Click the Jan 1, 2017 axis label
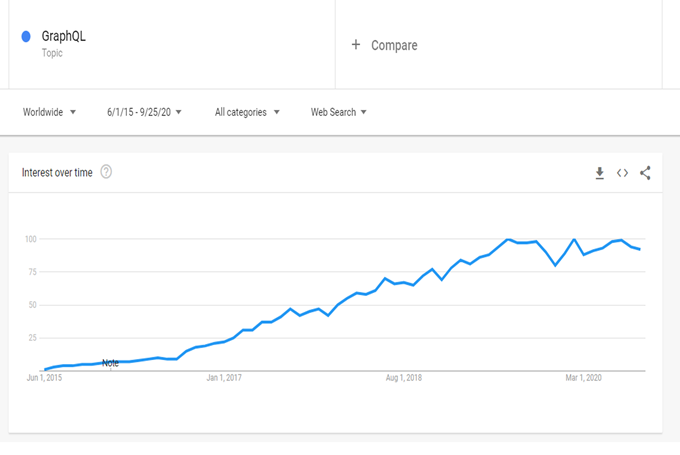Viewport: 680px width, 455px height. tap(224, 378)
